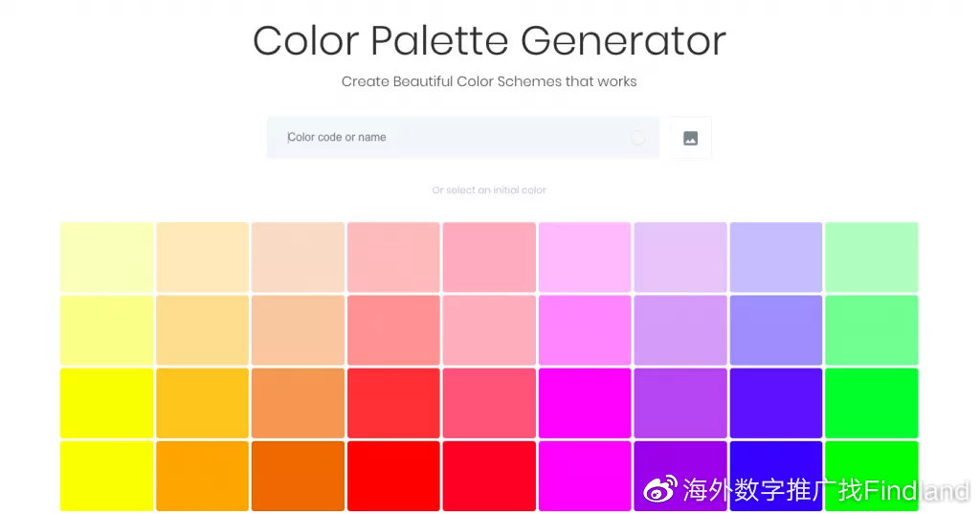
Task: Select the light peach swatch in top row
Action: [x=299, y=257]
